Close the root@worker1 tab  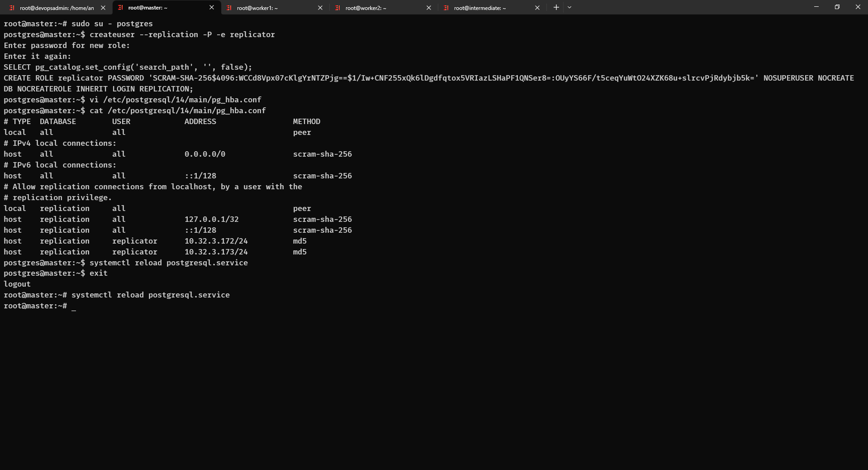tap(320, 8)
